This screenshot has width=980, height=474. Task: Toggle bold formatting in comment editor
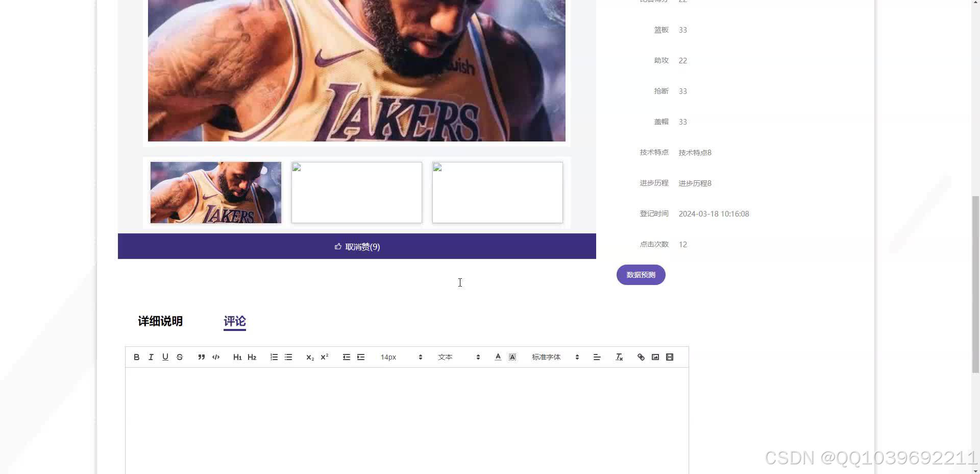(x=136, y=357)
